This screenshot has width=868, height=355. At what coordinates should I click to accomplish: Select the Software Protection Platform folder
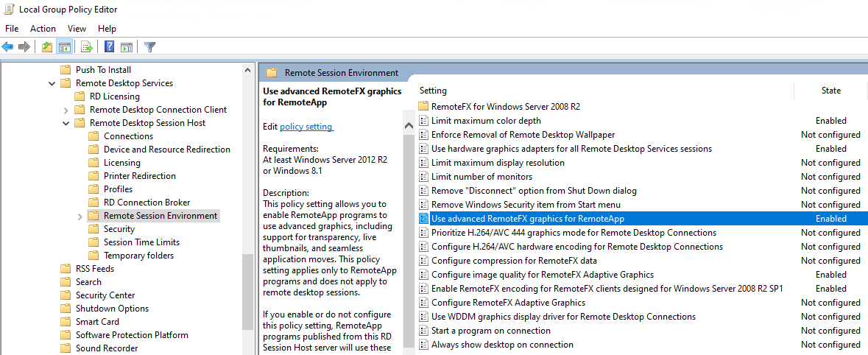(x=132, y=335)
